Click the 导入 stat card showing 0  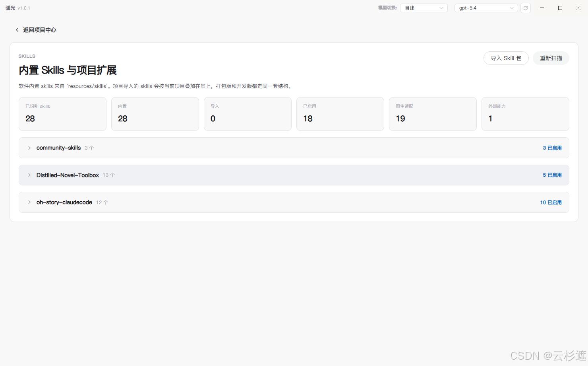(248, 114)
